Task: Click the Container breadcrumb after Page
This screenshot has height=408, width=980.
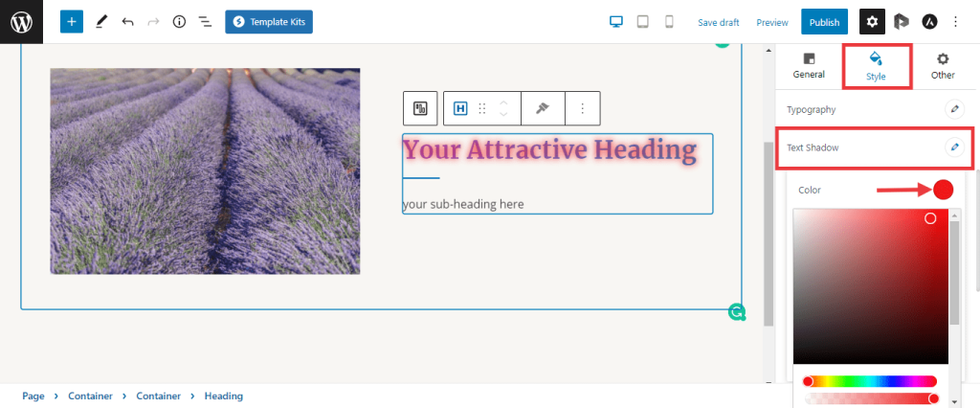Action: coord(90,396)
